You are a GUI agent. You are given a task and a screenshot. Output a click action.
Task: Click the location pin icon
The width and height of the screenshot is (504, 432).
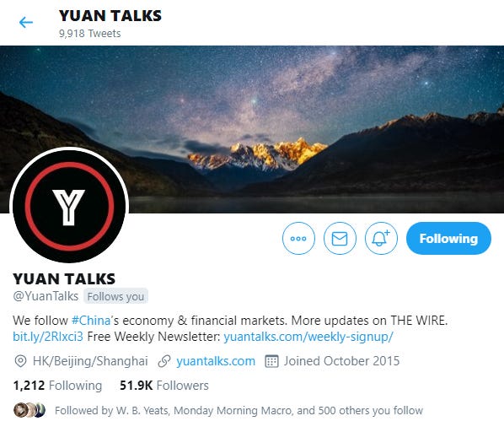click(20, 361)
